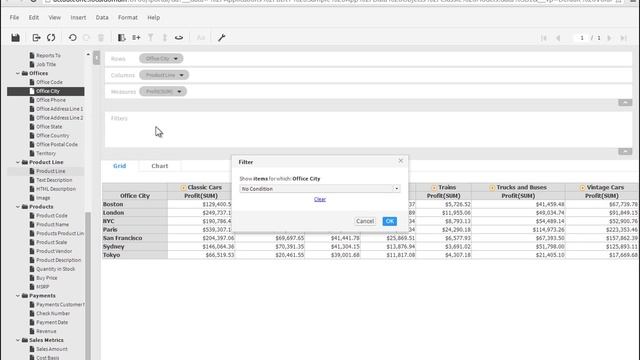Select the Office City tree item
This screenshot has height=360, width=640.
[x=46, y=91]
